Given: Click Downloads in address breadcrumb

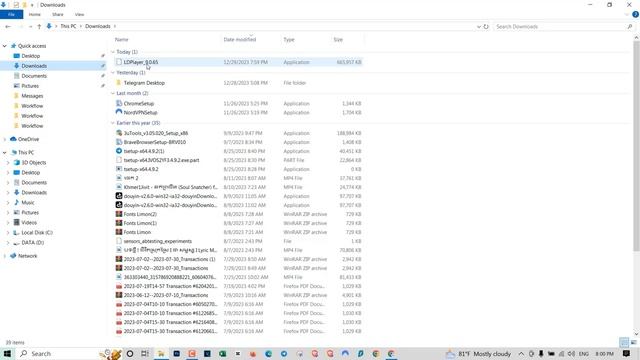Looking at the screenshot, I should point(98,26).
